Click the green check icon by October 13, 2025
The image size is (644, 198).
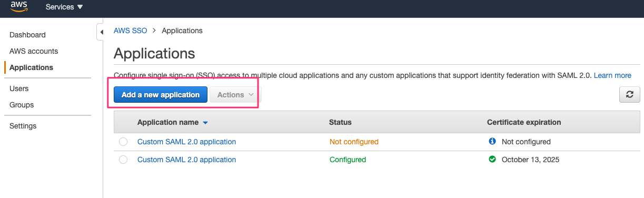(x=492, y=159)
